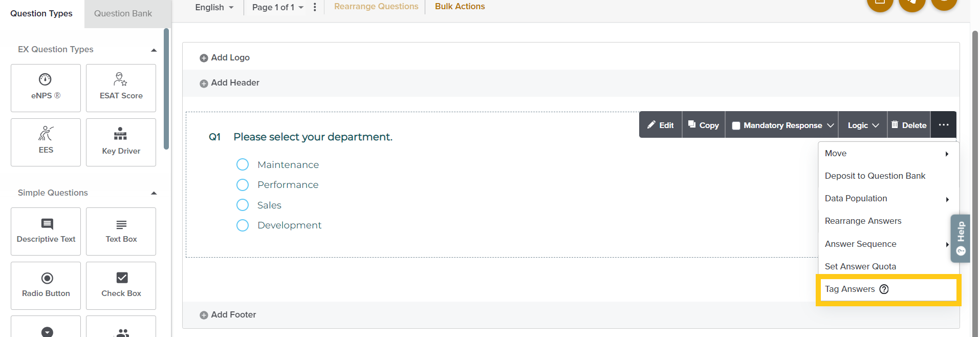Open the three-dot more options button
Image resolution: width=980 pixels, height=337 pixels.
[x=944, y=125]
